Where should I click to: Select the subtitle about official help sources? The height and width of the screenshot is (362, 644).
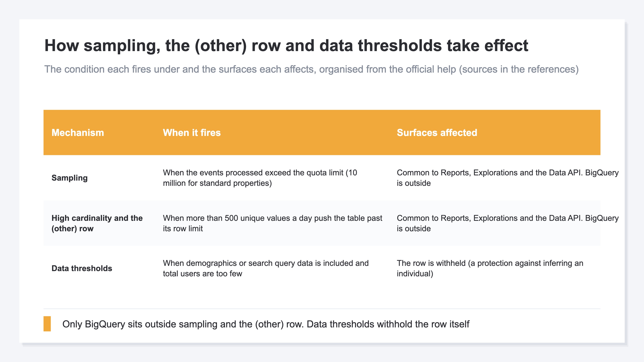[312, 69]
